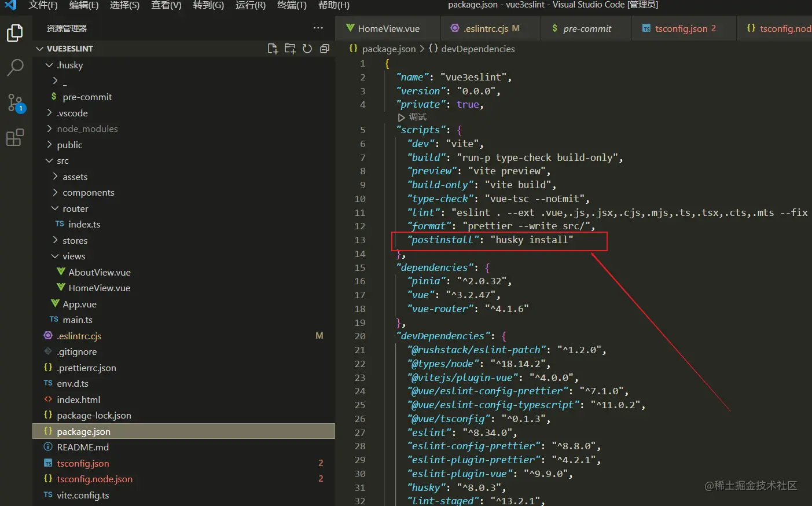Open the 查看(V) menu
Viewport: 812px width, 506px height.
click(166, 5)
